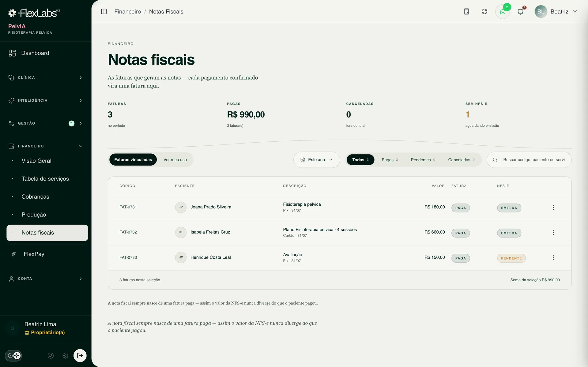588x367 pixels.
Task: Open actions menu for FAT-0732
Action: coord(553,233)
